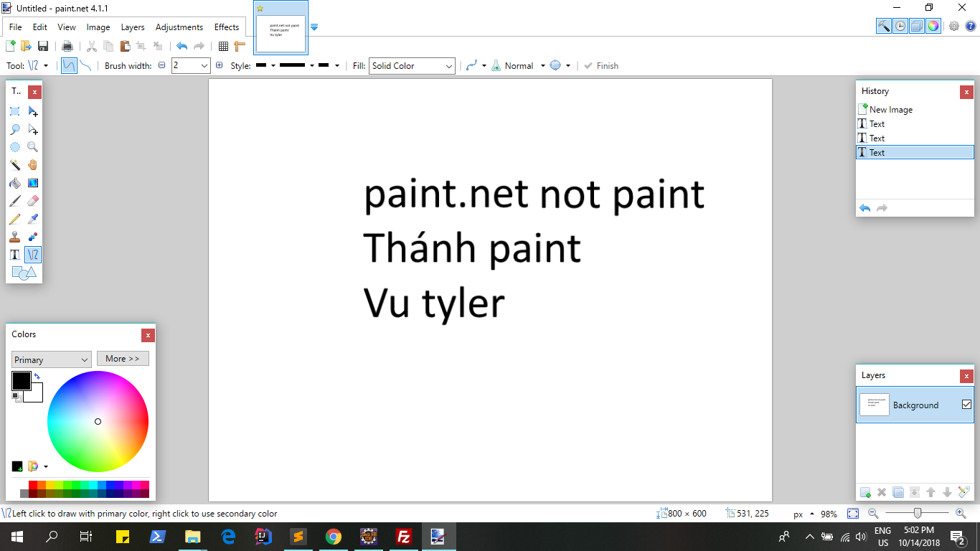Screen dimensions: 980x551
Task: Select the Line/Curve tool in Tools panel
Action: coord(33,255)
